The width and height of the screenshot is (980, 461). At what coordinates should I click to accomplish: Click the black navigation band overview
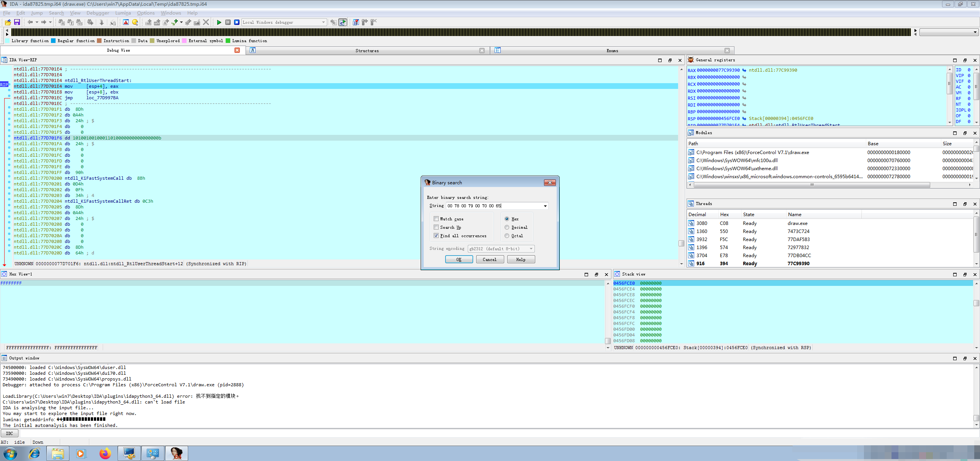(x=461, y=32)
